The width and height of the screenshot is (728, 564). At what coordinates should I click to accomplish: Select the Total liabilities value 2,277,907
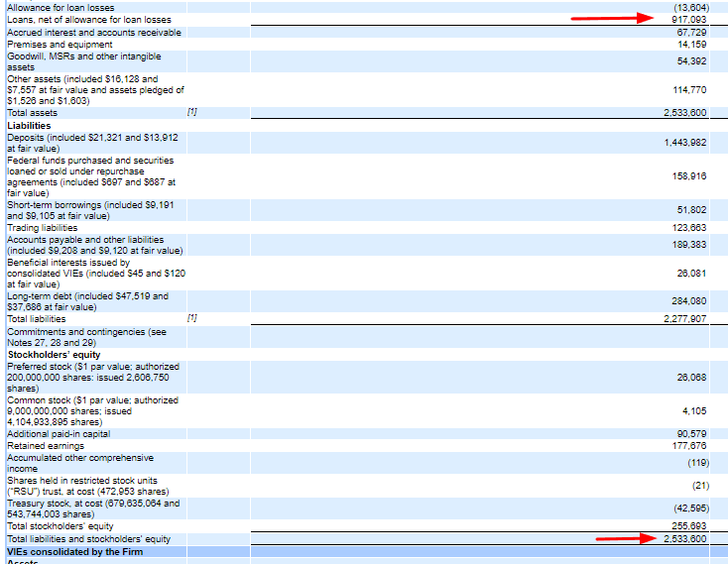tap(684, 319)
